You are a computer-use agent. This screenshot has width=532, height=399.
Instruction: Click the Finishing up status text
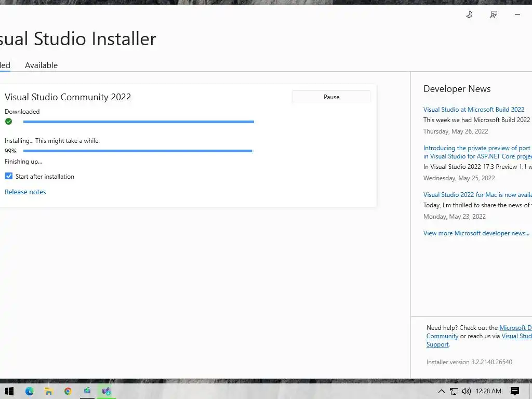pyautogui.click(x=23, y=162)
